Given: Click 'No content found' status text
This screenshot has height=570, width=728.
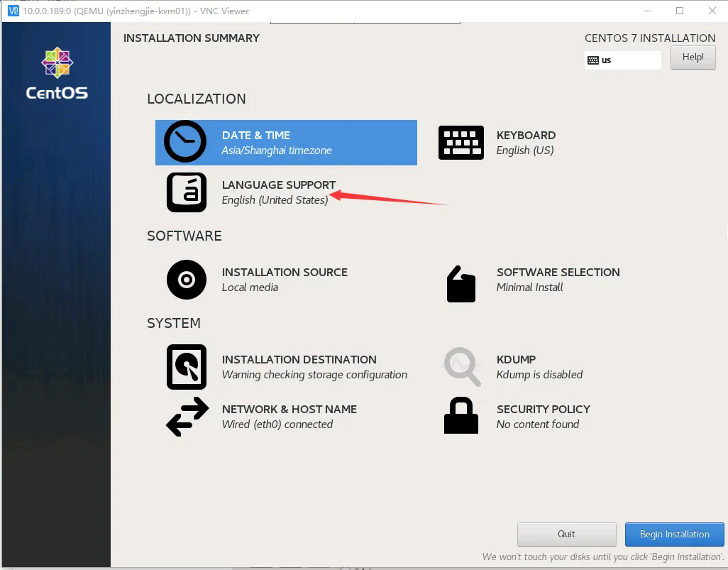Looking at the screenshot, I should point(538,424).
